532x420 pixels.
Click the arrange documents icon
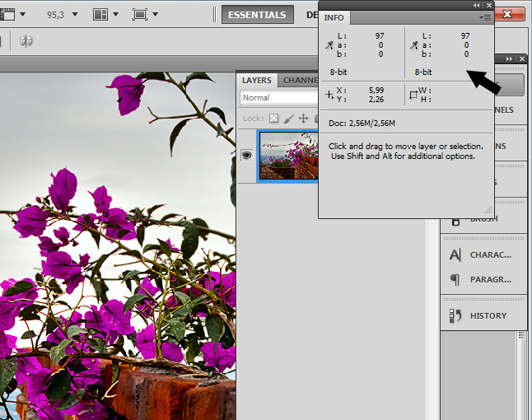100,15
